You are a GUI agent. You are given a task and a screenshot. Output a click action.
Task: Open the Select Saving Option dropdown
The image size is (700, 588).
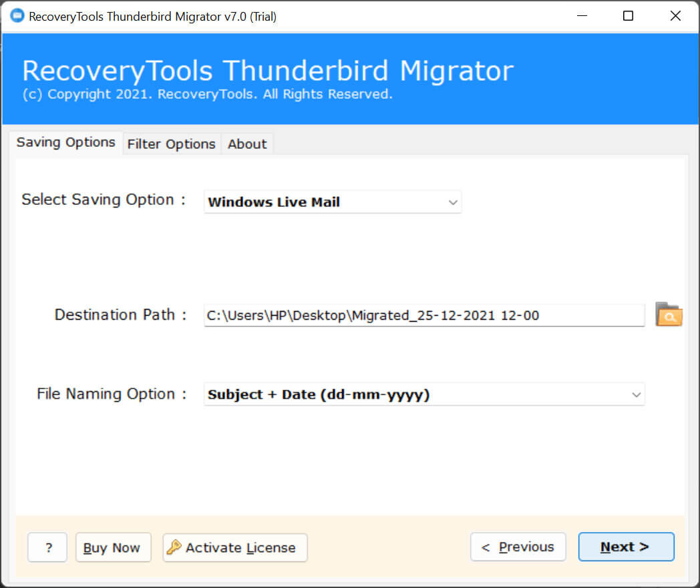333,202
